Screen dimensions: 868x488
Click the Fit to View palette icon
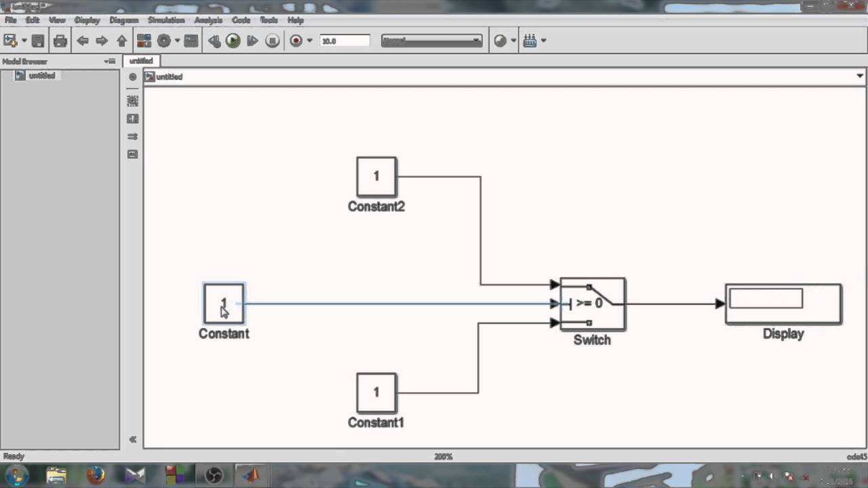pos(133,101)
